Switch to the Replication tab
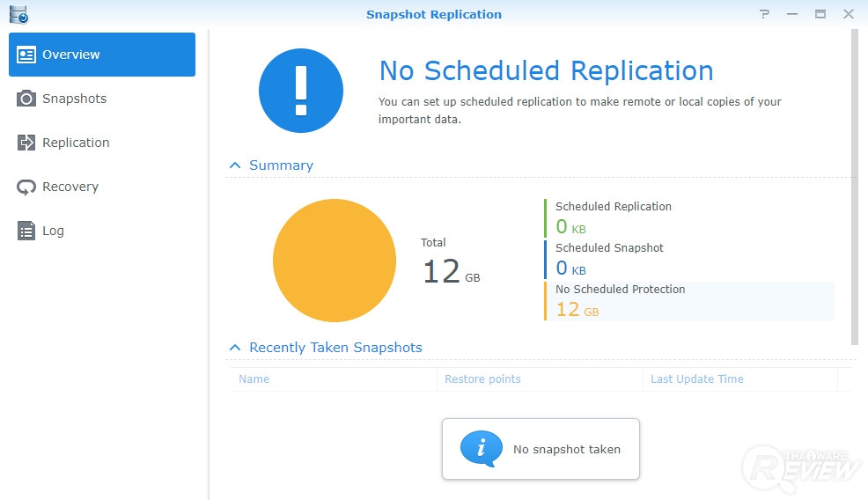Image resolution: width=868 pixels, height=500 pixels. (x=76, y=143)
